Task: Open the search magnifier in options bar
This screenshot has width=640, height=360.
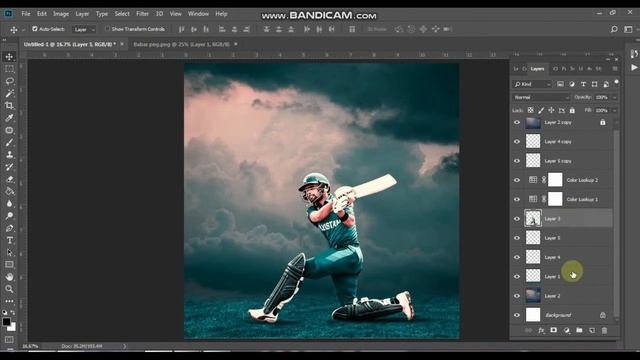Action: click(614, 29)
